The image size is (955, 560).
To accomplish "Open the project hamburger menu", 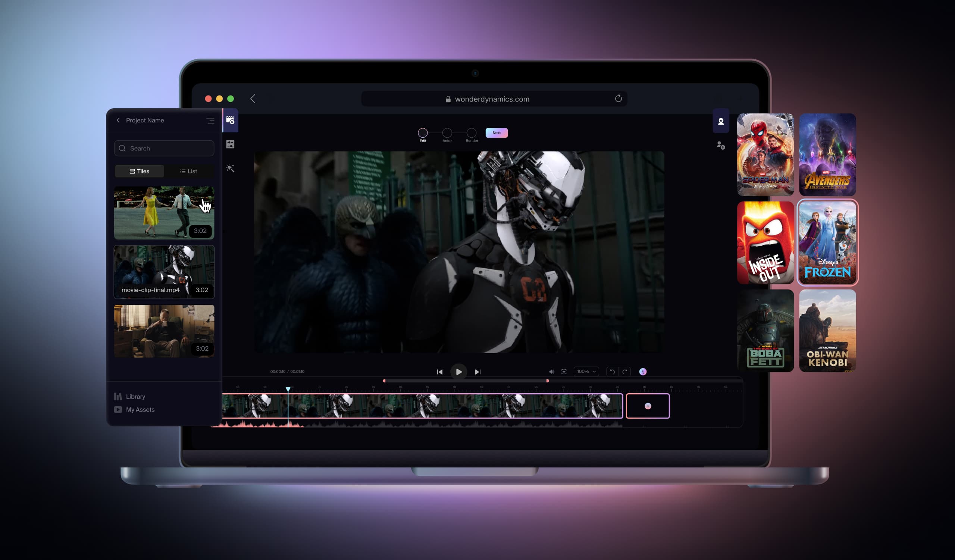I will coord(211,121).
